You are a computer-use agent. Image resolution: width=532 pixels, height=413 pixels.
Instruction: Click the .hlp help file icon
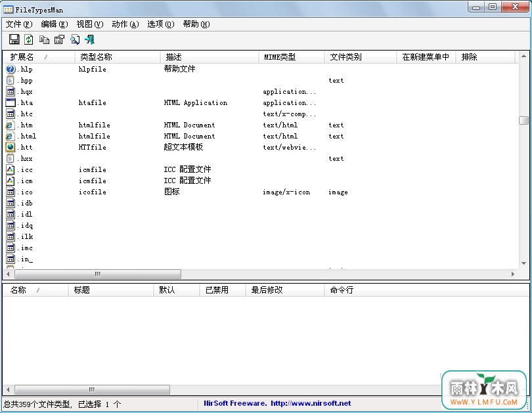point(11,69)
